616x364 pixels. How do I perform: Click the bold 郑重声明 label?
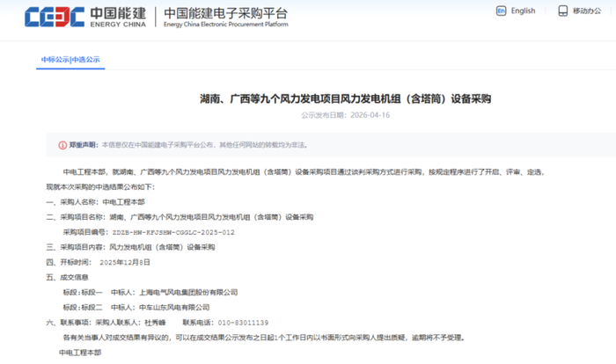tap(84, 144)
